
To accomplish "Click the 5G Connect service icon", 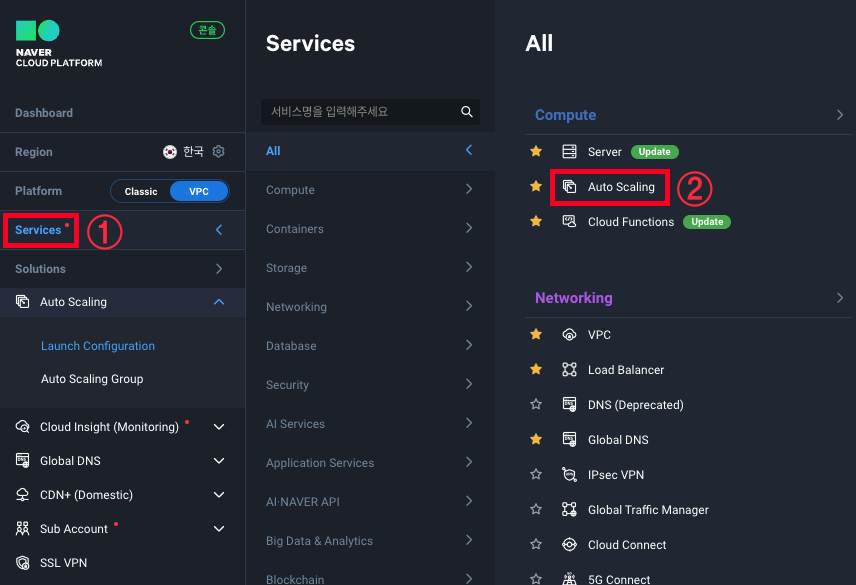I will (x=569, y=578).
